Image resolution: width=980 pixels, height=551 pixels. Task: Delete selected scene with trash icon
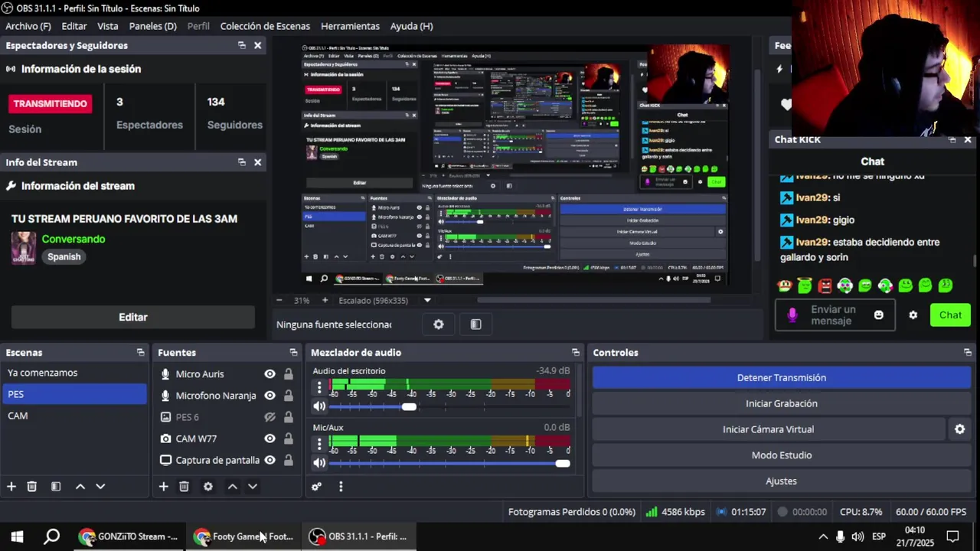[x=32, y=487]
